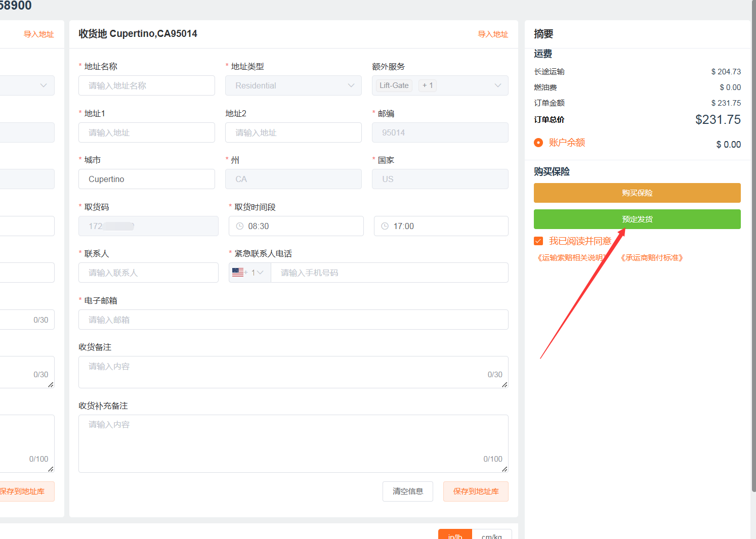Screen dimensions: 756x539
Task: Toggle the 我已阅读并同意 checkbox
Action: [538, 241]
